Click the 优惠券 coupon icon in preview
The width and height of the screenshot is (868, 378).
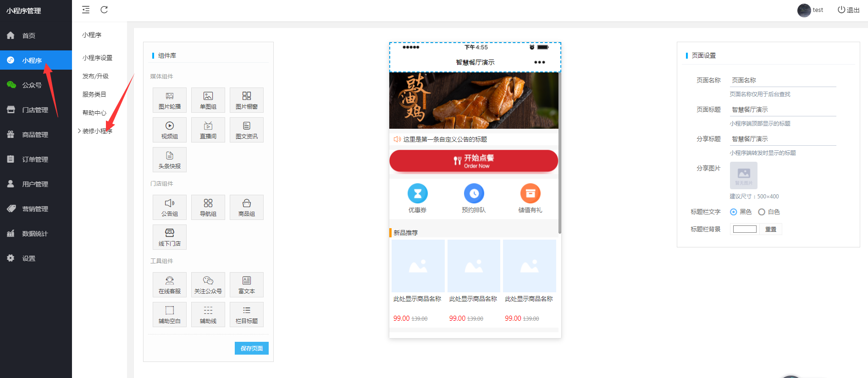coord(418,193)
